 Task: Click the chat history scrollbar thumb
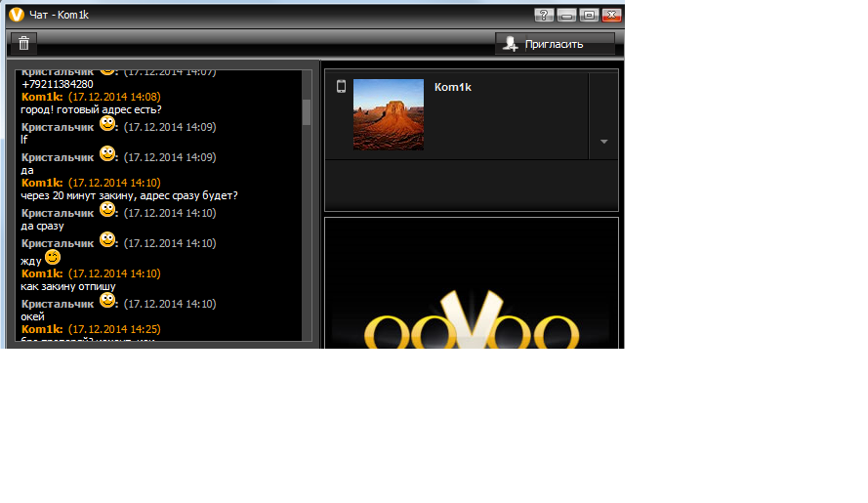307,112
